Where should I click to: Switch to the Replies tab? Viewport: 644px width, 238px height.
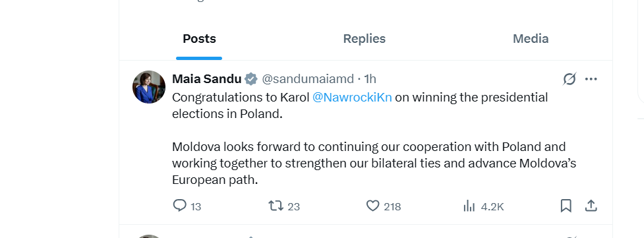tap(365, 39)
